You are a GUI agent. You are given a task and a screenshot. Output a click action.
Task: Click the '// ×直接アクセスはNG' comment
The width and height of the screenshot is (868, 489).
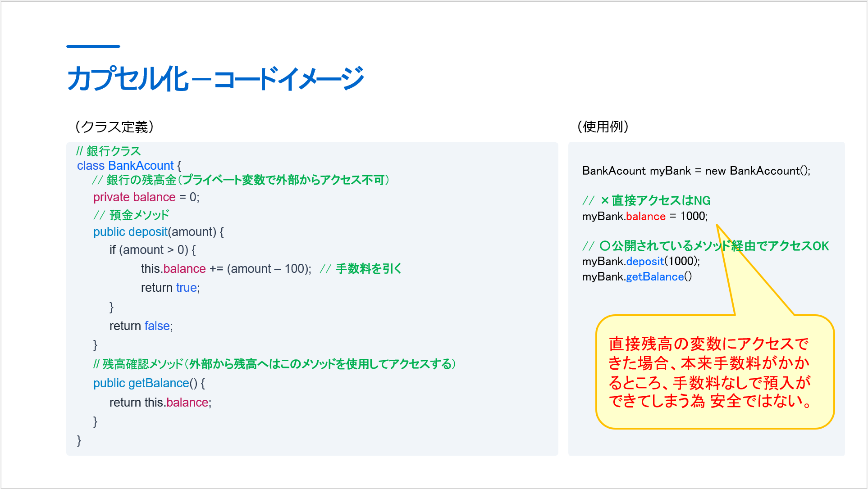(646, 201)
